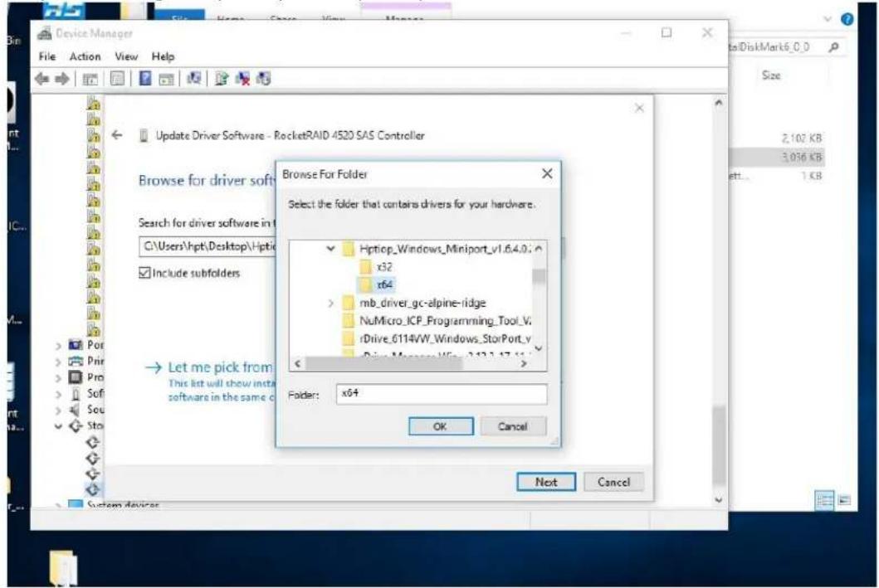Expand the Processors category

(58, 378)
